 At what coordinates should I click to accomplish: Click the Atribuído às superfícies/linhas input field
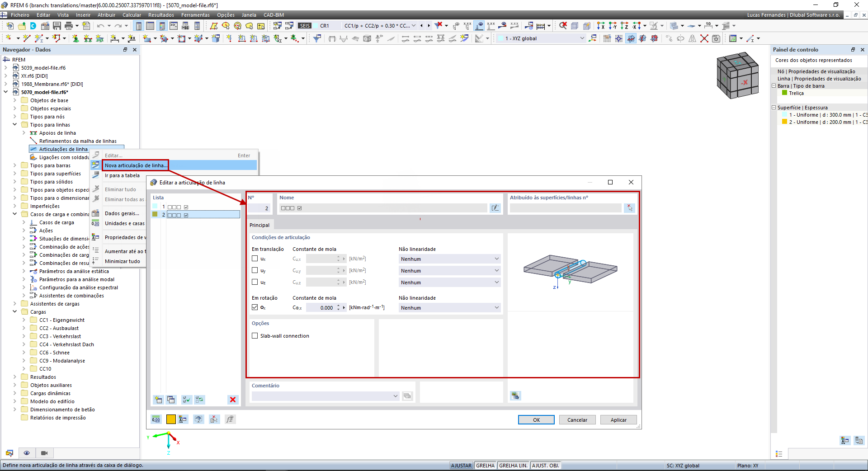pos(566,208)
